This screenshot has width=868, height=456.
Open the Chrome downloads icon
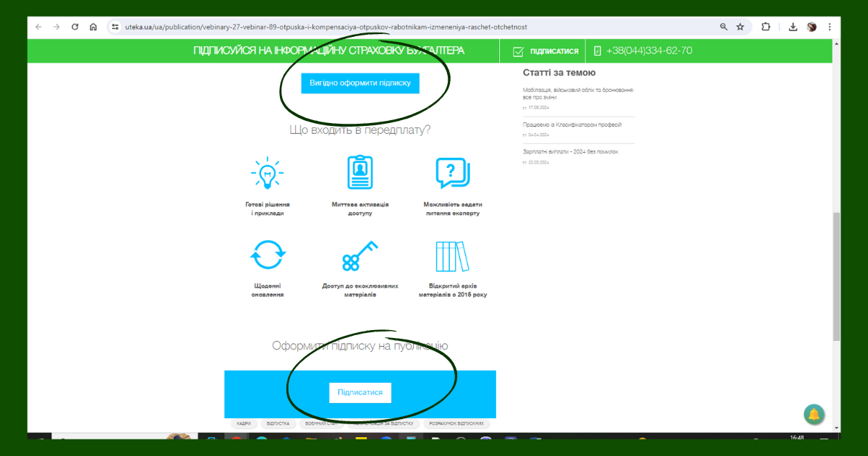(x=793, y=27)
